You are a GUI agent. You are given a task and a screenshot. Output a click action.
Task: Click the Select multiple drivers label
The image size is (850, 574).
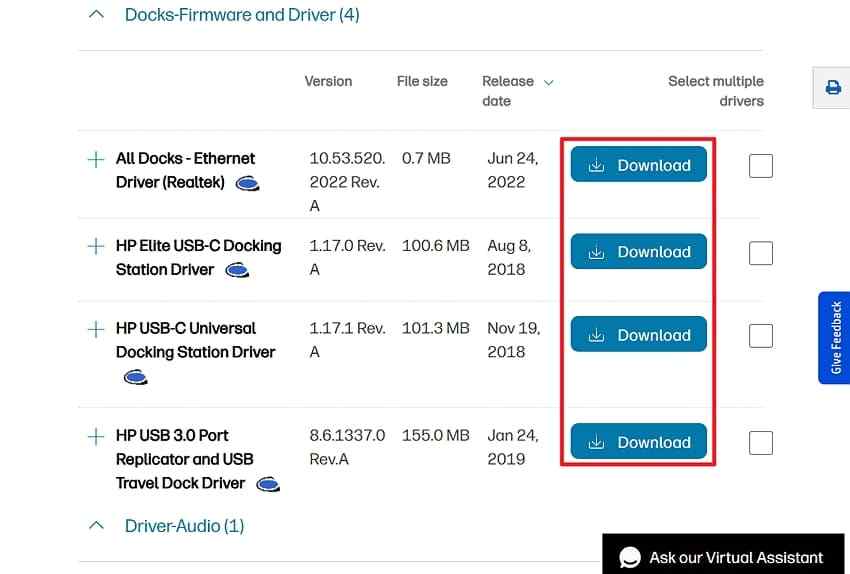tap(716, 91)
